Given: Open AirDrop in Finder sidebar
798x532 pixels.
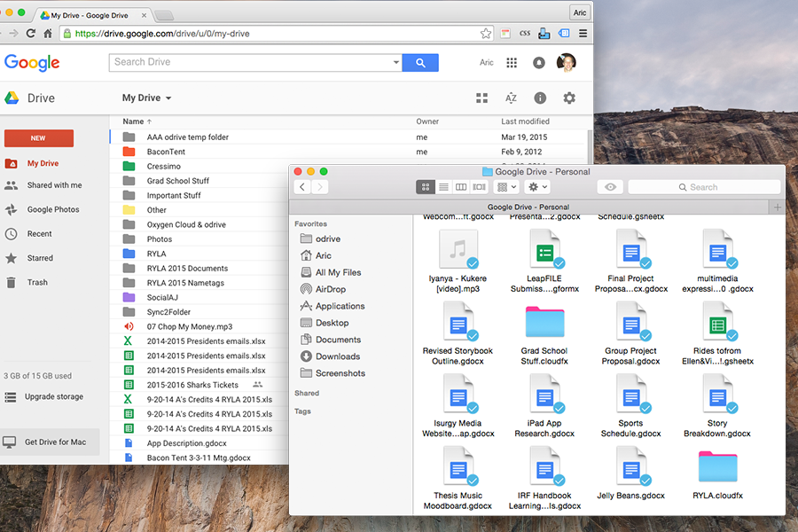Looking at the screenshot, I should [x=331, y=289].
